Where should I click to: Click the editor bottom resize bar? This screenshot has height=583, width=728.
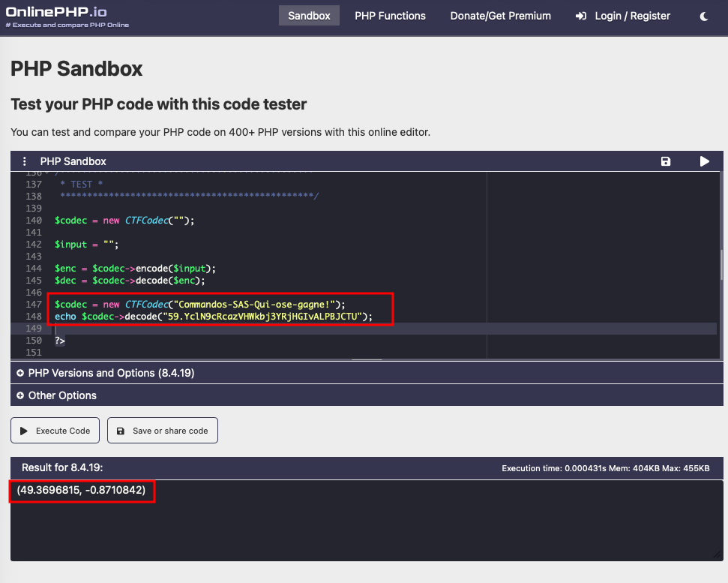click(x=367, y=359)
